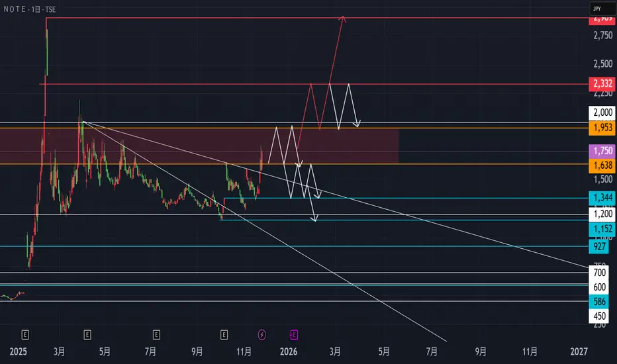This screenshot has height=364, width=617.
Task: Select the cyan 1,344 price label
Action: pyautogui.click(x=602, y=197)
